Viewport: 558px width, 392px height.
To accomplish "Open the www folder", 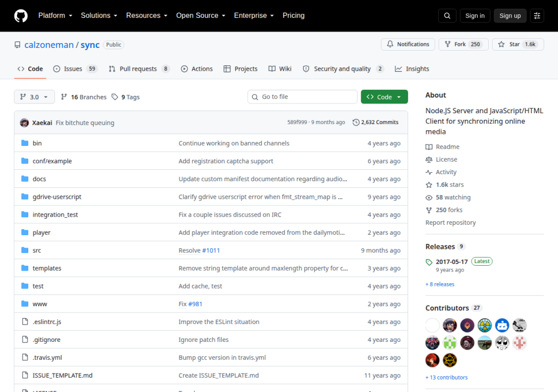I will tap(39, 304).
